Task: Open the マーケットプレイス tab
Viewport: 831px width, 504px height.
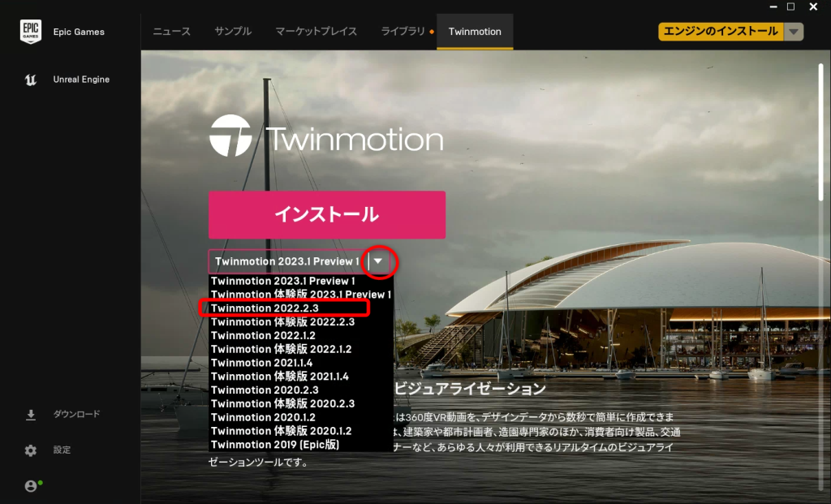Action: pos(316,32)
